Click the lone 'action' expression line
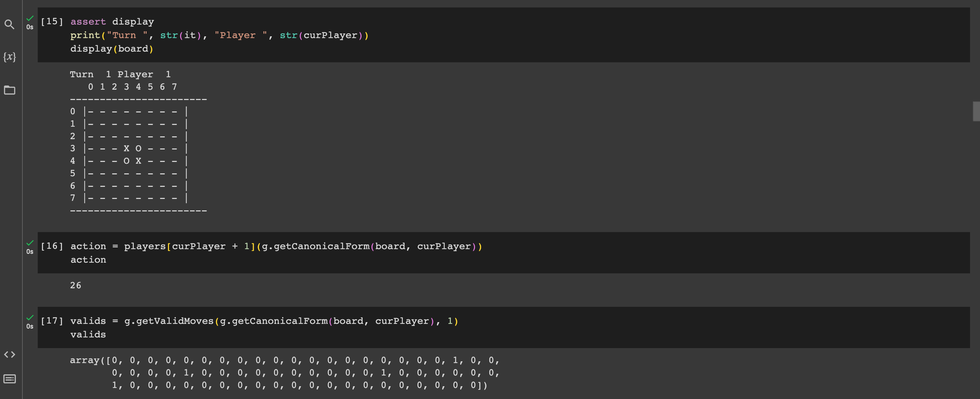The height and width of the screenshot is (399, 980). pos(88,260)
